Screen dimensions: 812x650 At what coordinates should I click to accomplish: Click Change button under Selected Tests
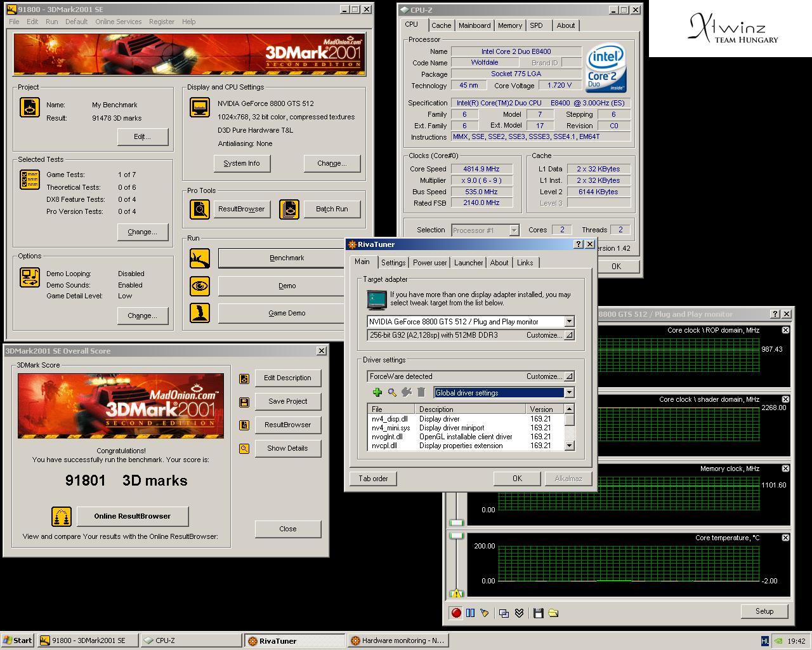coord(142,232)
